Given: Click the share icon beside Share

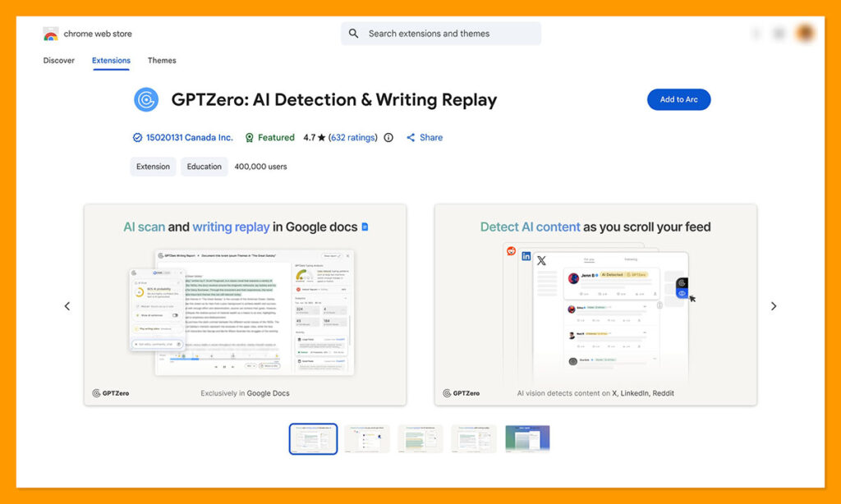Looking at the screenshot, I should click(411, 138).
